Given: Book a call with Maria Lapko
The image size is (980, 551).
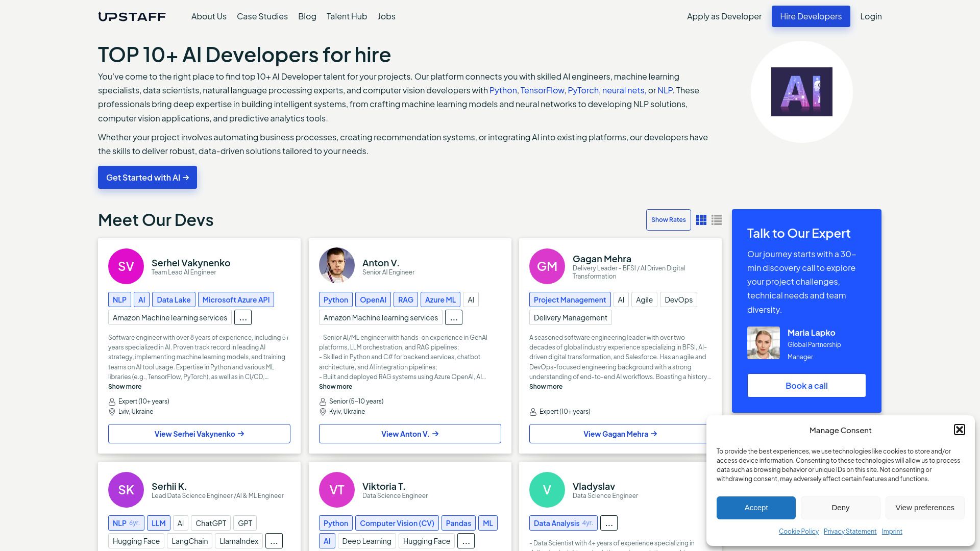Looking at the screenshot, I should 806,385.
